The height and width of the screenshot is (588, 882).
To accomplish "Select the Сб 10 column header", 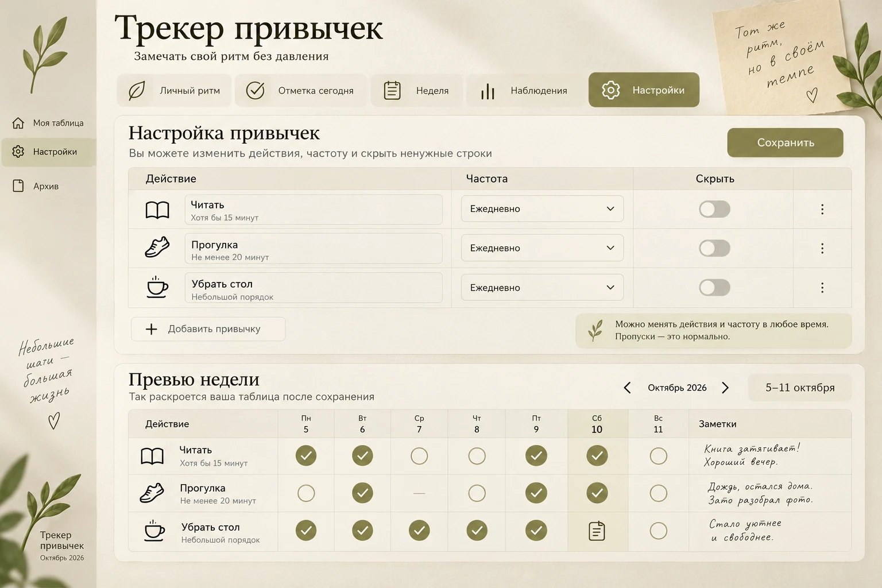I will click(x=597, y=424).
